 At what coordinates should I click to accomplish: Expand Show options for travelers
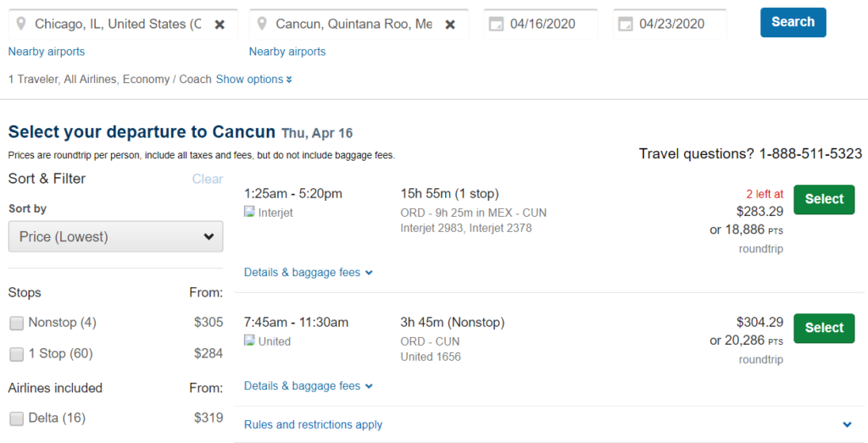coord(253,80)
